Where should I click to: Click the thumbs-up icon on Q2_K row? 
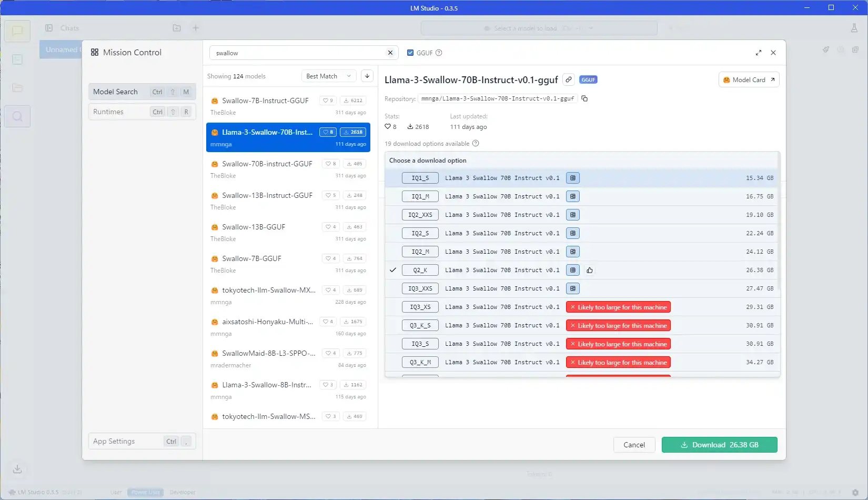pyautogui.click(x=590, y=270)
